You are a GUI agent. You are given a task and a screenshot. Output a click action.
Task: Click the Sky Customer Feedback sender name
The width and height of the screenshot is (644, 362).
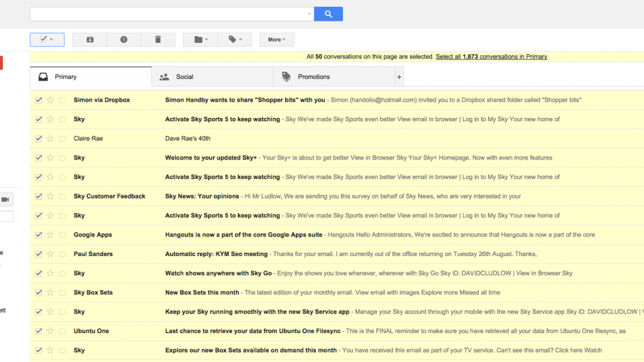[x=109, y=196]
